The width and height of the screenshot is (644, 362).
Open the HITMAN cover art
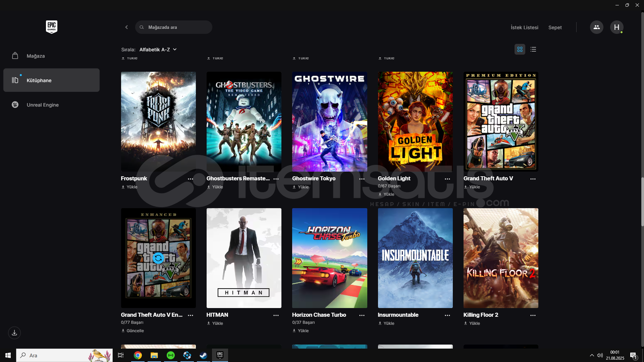[x=244, y=258]
